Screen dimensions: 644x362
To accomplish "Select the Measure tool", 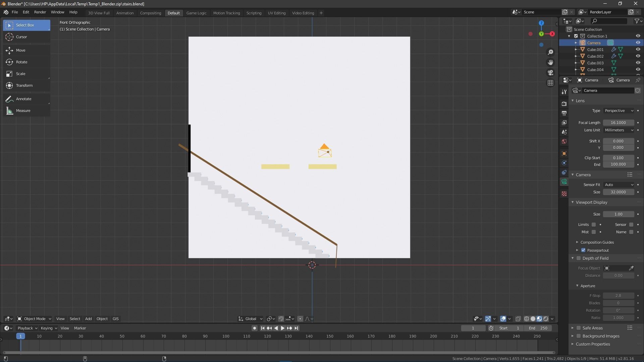I will (x=23, y=111).
